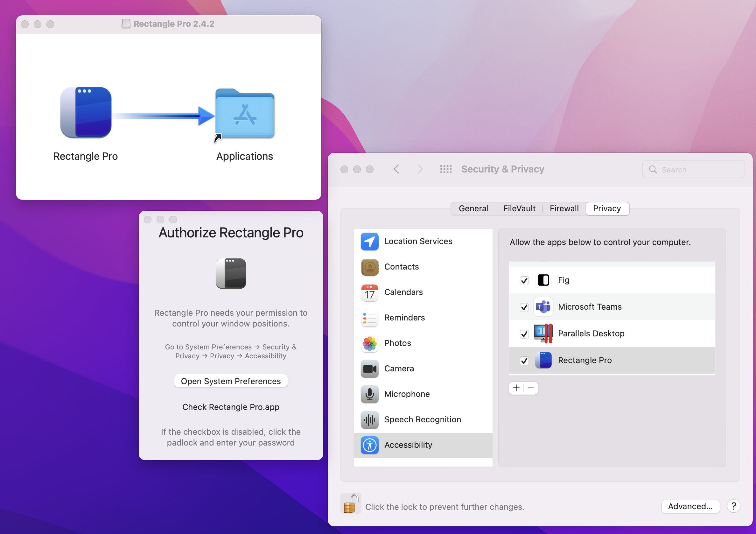Click the Advanced... button

(690, 506)
